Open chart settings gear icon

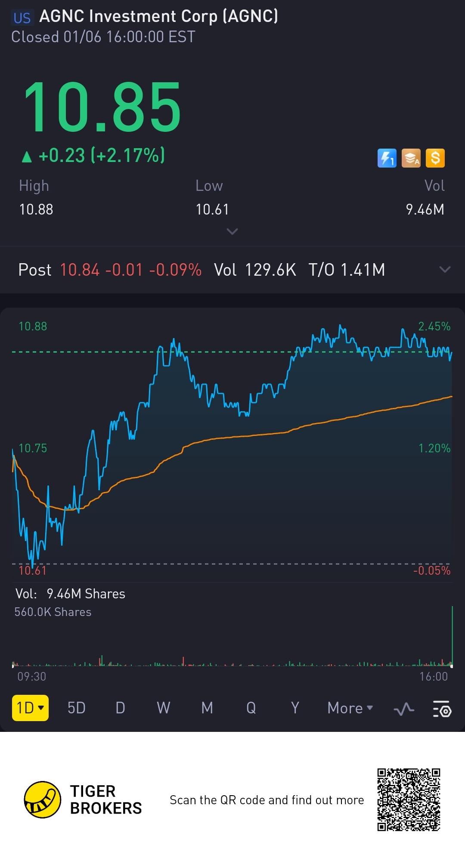[x=442, y=709]
